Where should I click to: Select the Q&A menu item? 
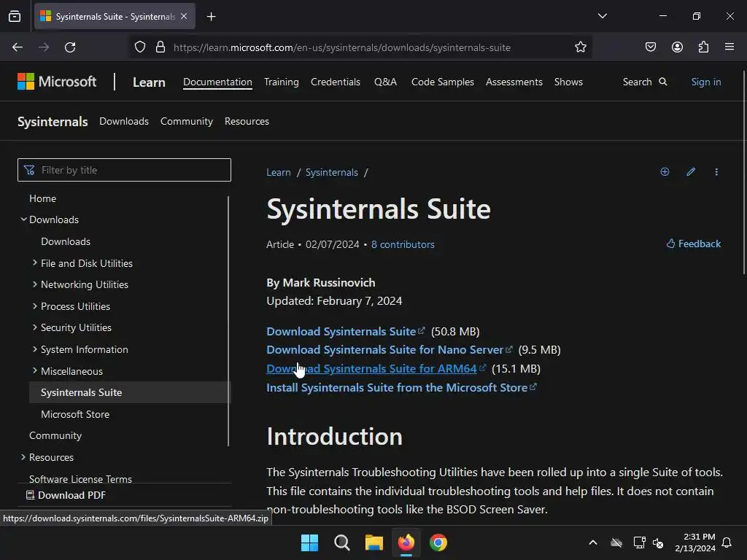385,82
